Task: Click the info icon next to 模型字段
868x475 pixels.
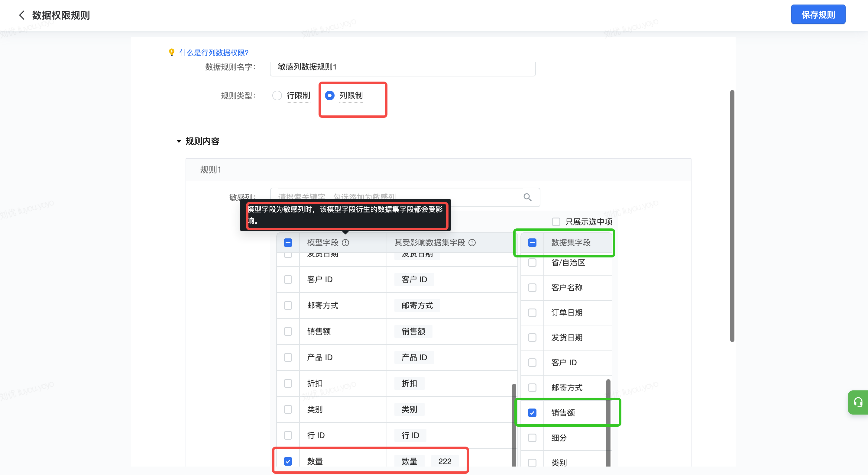Action: tap(345, 243)
